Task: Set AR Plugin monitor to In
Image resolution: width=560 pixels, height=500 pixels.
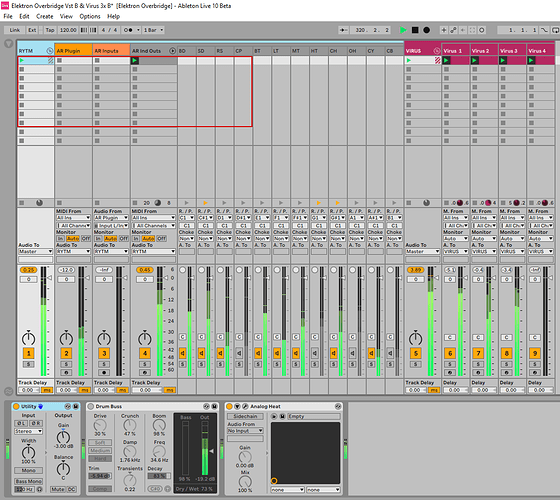Action: [60, 239]
